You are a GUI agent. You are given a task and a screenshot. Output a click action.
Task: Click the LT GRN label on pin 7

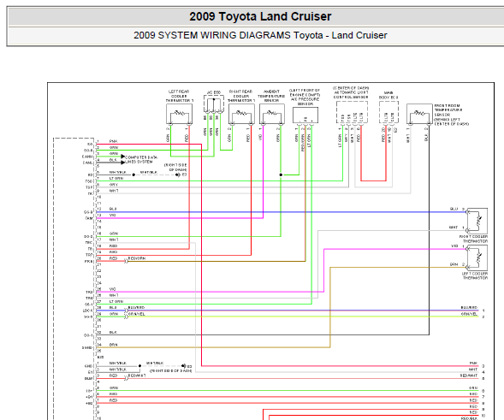(x=116, y=178)
